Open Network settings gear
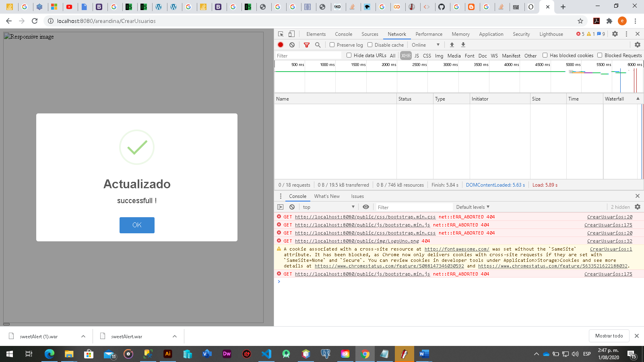 638,45
